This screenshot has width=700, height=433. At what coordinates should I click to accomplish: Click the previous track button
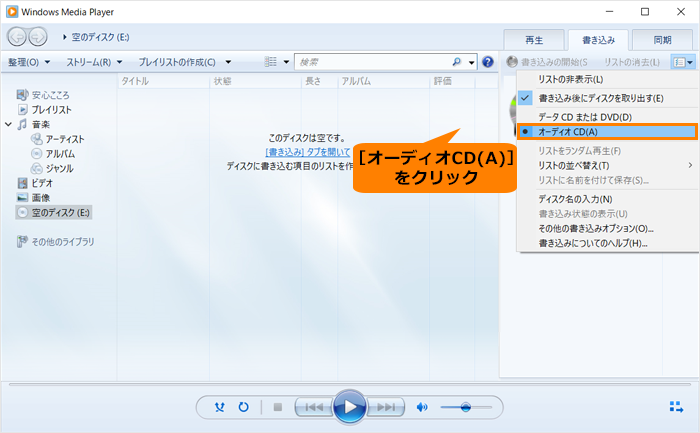(x=314, y=407)
